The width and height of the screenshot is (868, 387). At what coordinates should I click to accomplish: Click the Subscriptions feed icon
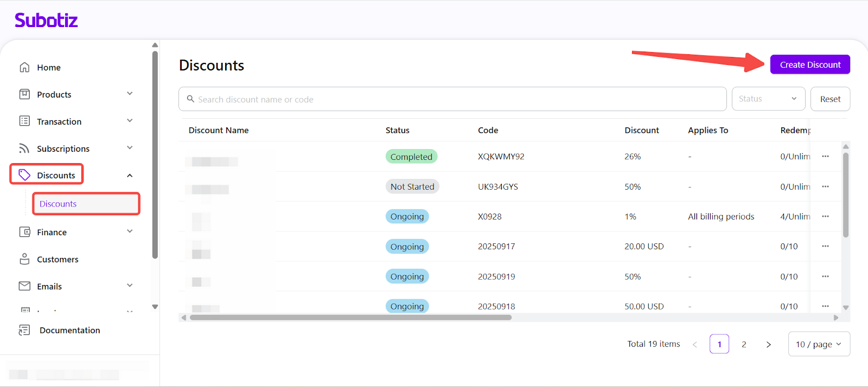24,149
